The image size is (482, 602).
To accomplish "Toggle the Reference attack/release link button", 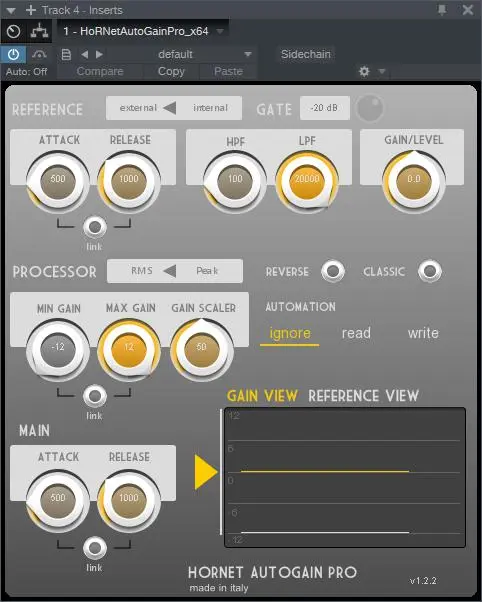I will click(x=94, y=227).
